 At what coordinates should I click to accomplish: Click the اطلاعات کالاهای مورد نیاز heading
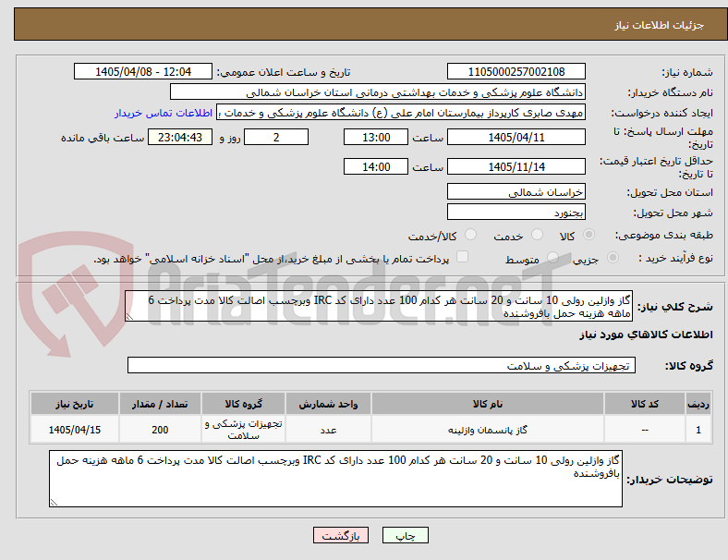(x=646, y=335)
